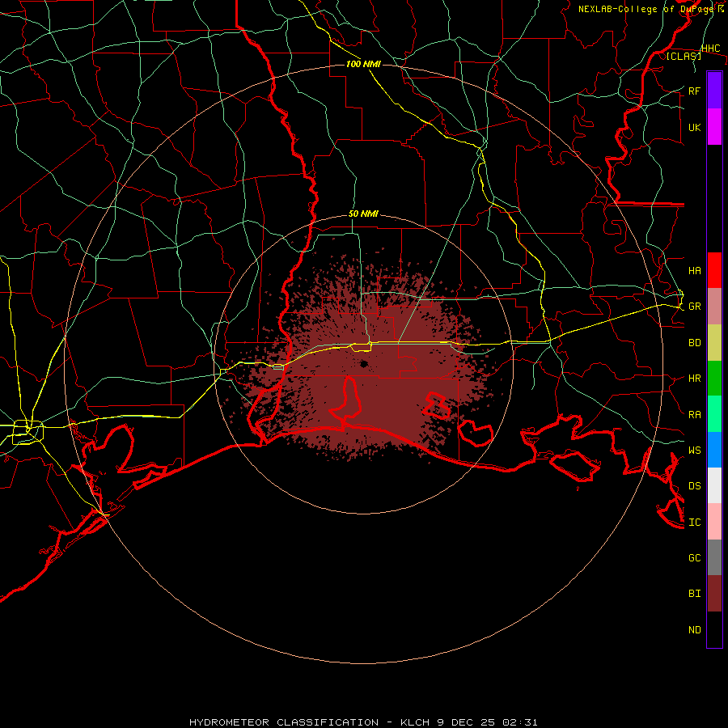The height and width of the screenshot is (728, 728).
Task: Click the RF purple legend swatch
Action: (714, 91)
